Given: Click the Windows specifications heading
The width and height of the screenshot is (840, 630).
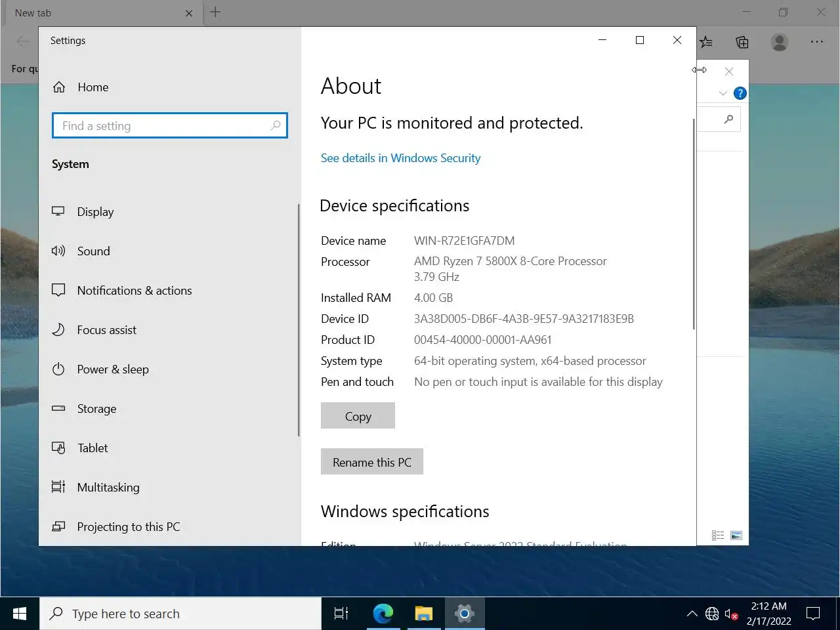Looking at the screenshot, I should 405,512.
